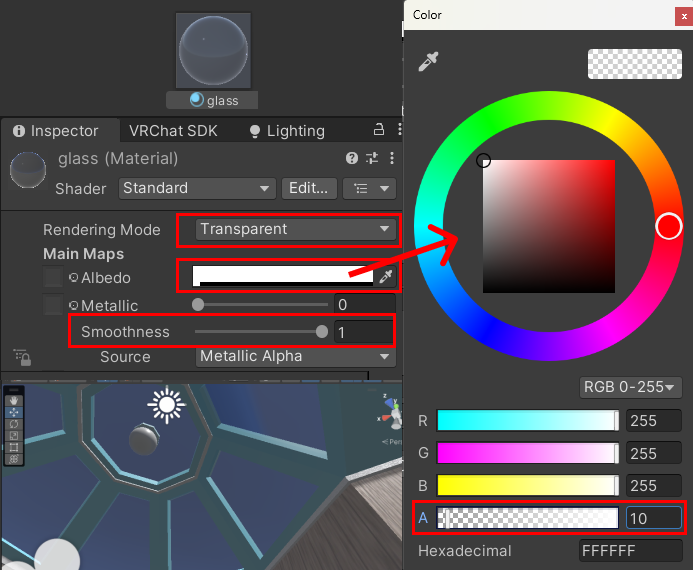Click the directional light sun gizmo

[165, 405]
